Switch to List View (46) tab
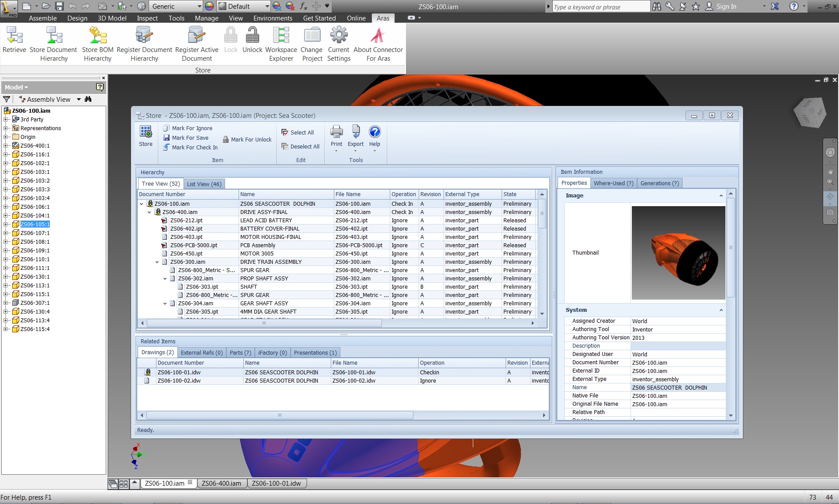The image size is (839, 504). click(x=204, y=184)
